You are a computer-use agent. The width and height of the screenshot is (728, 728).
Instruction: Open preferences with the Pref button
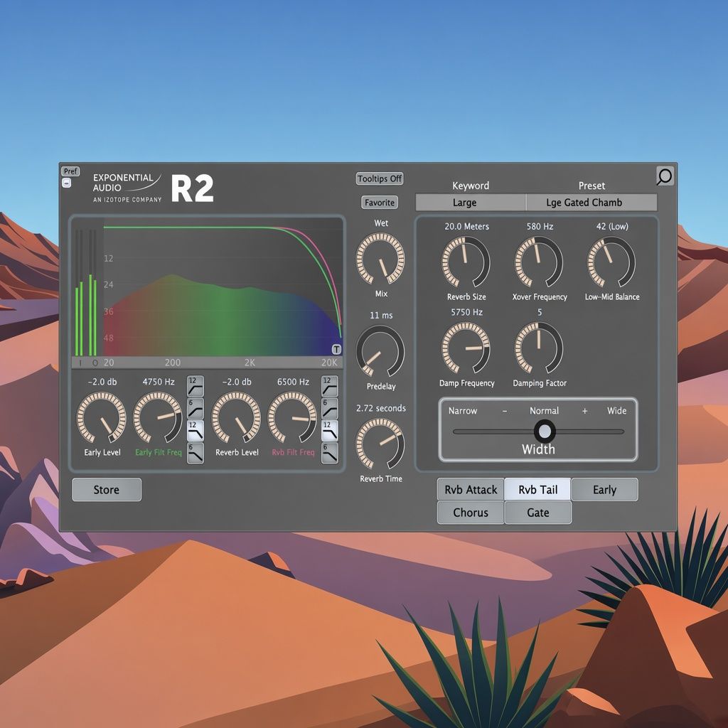click(70, 171)
